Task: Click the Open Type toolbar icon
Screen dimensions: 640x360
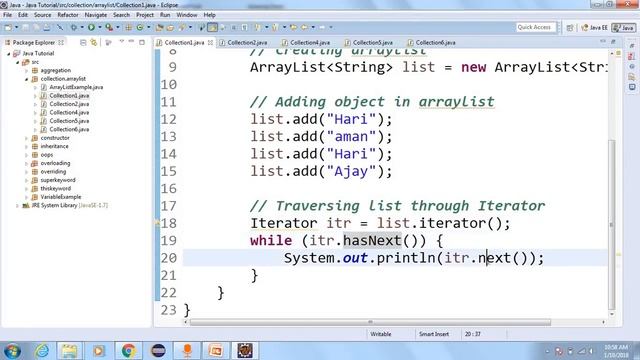Action: [x=159, y=27]
